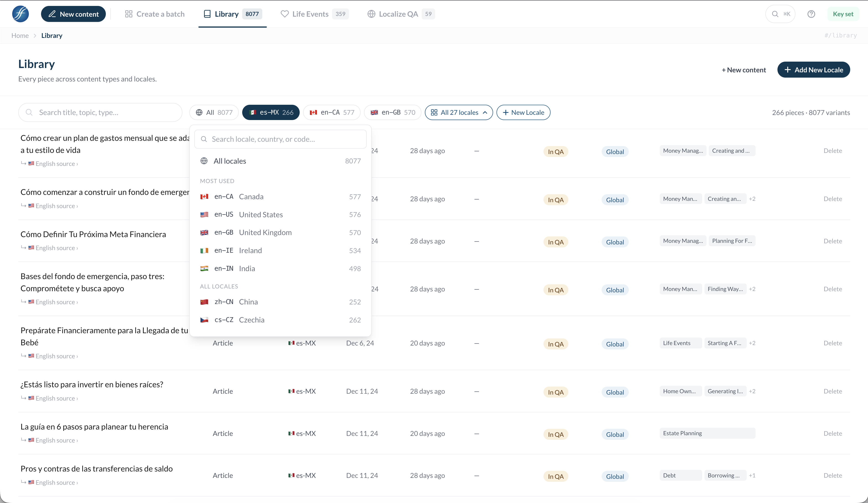Select en-US United States locale

click(280, 215)
